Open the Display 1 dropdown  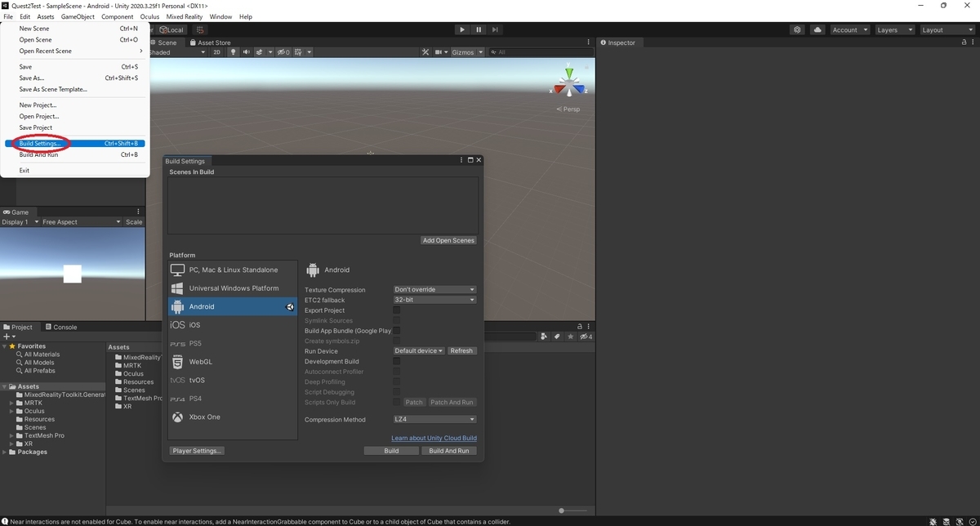point(20,222)
